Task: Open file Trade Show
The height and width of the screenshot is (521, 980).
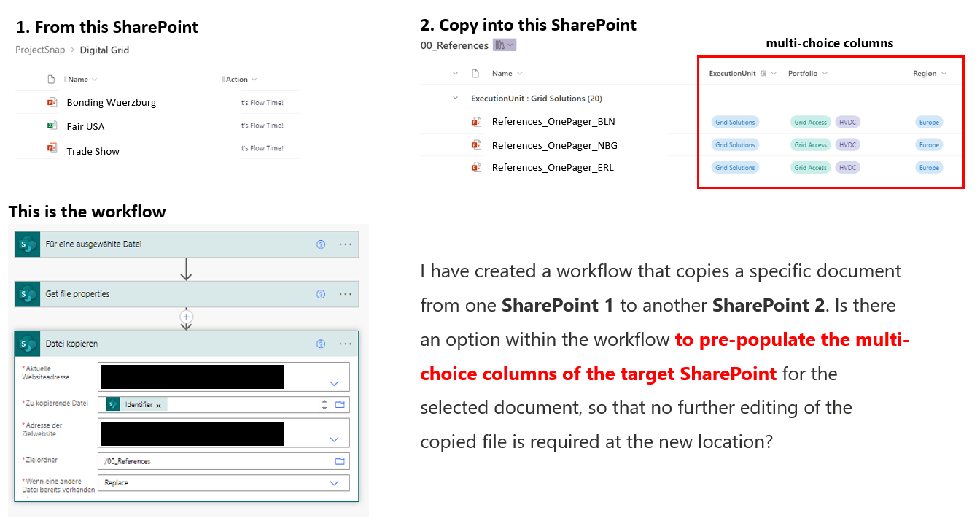Action: pos(93,151)
